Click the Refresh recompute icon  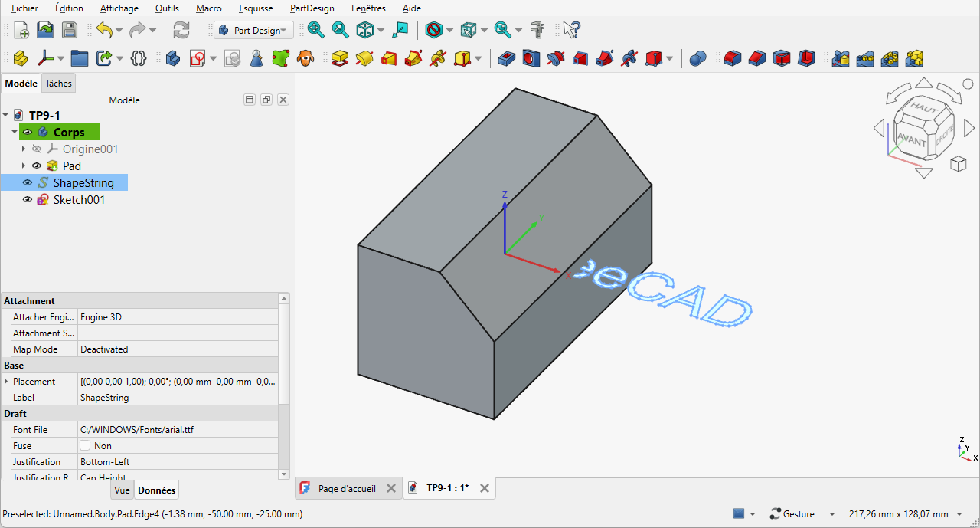click(x=181, y=30)
